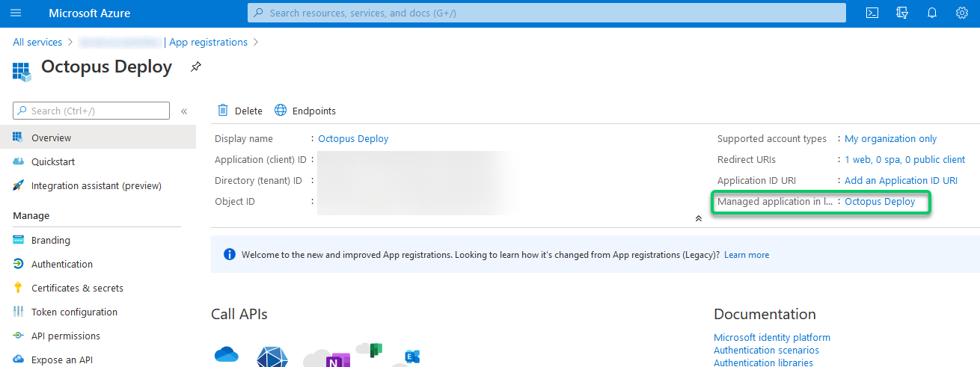Open Integration assistant (preview)
This screenshot has height=367, width=980.
pos(98,185)
